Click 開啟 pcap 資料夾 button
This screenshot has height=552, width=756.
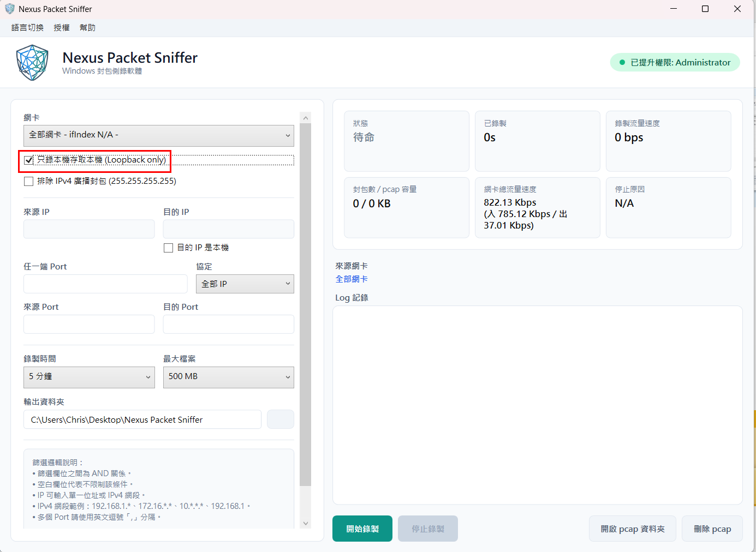633,529
